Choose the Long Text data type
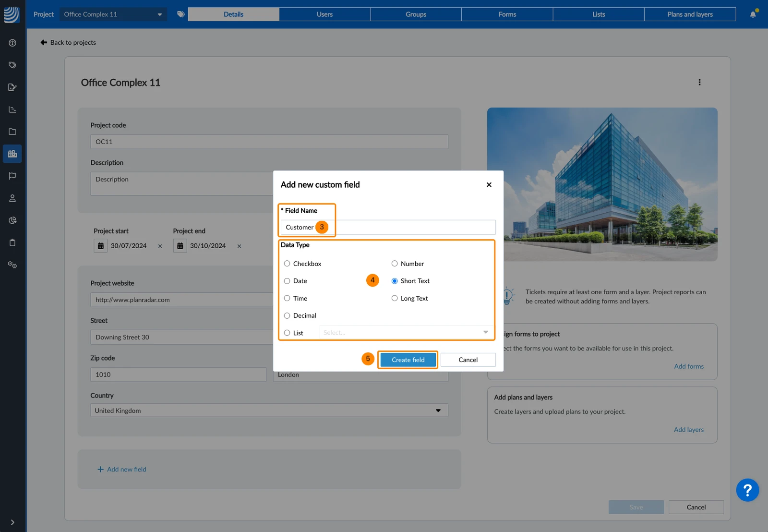Image resolution: width=768 pixels, height=532 pixels. (395, 298)
